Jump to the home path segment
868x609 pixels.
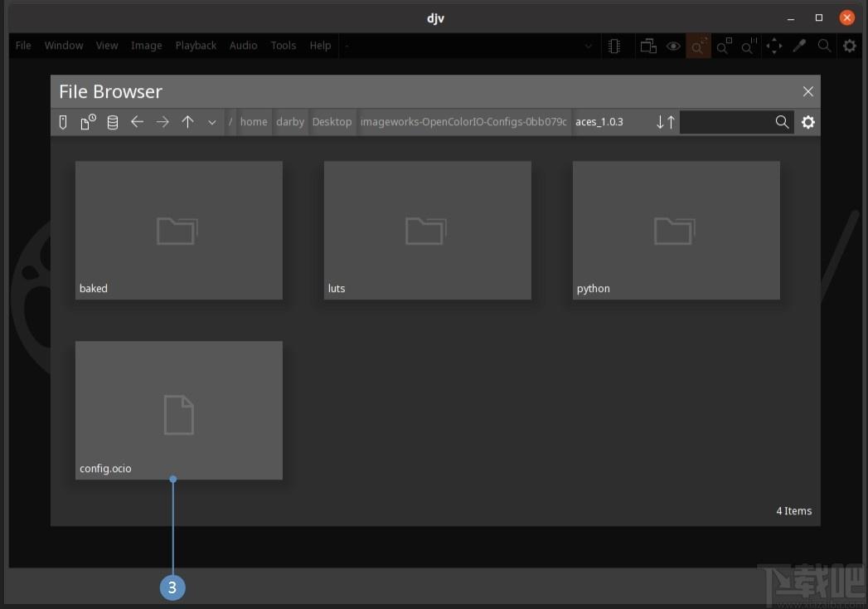point(254,122)
